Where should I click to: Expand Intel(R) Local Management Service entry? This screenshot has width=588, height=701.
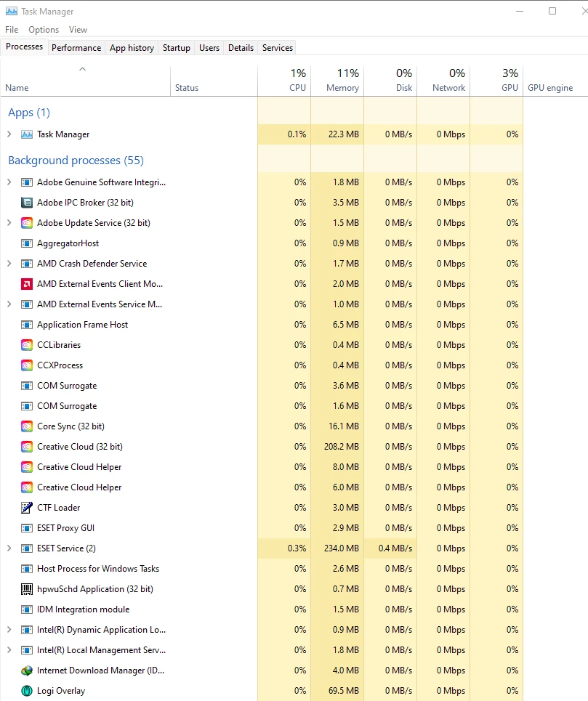pos(9,650)
